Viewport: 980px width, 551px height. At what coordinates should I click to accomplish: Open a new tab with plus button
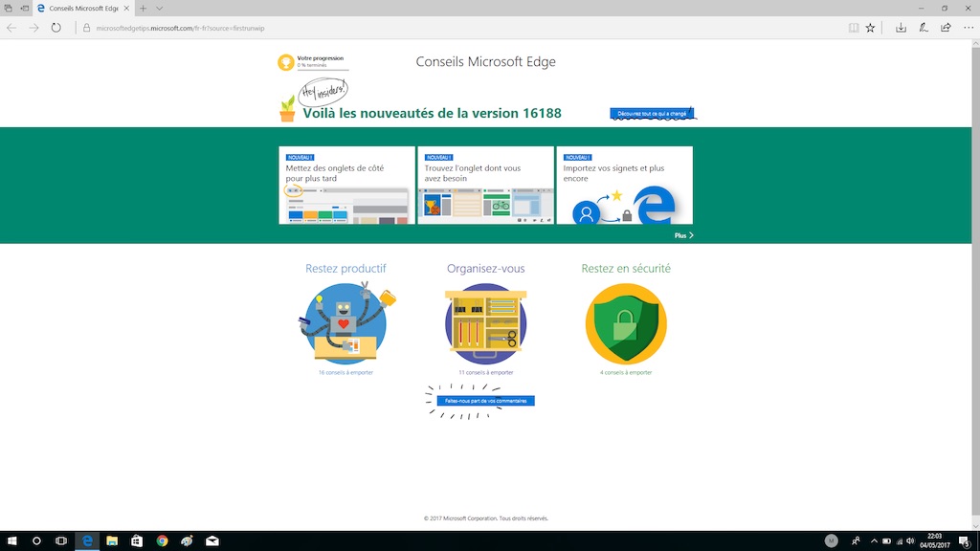[144, 8]
